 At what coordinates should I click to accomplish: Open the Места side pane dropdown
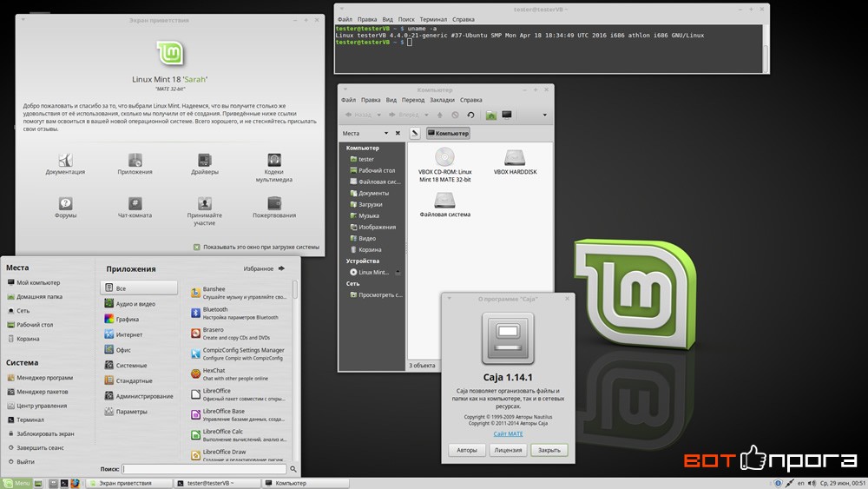point(386,134)
